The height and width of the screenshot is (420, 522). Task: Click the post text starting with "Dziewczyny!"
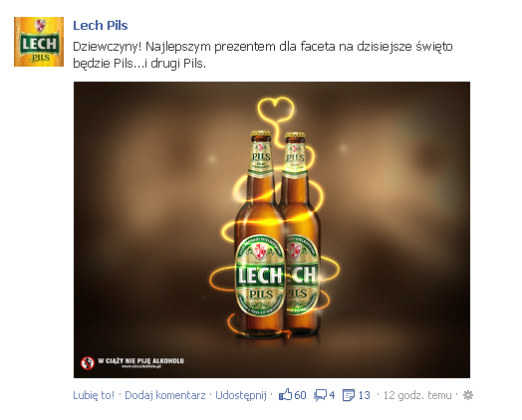[263, 55]
